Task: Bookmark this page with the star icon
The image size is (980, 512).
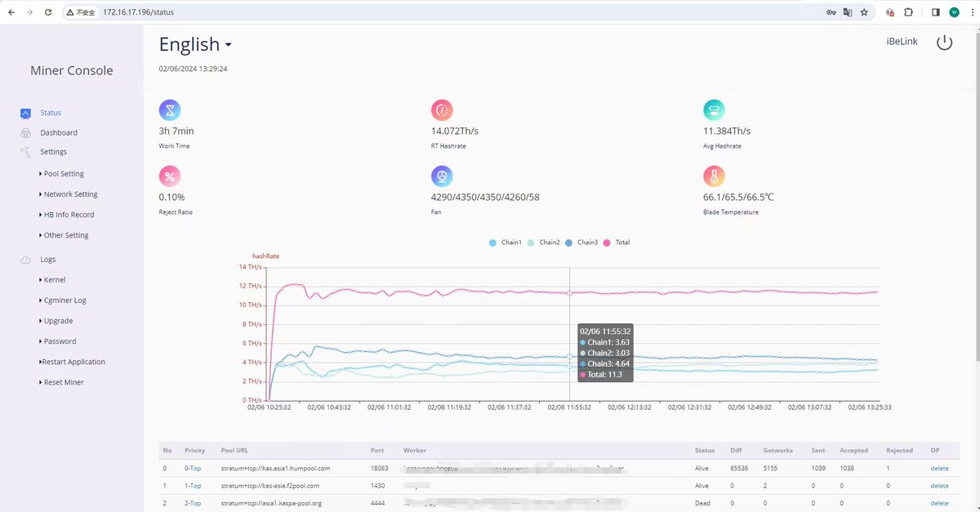Action: [x=864, y=12]
